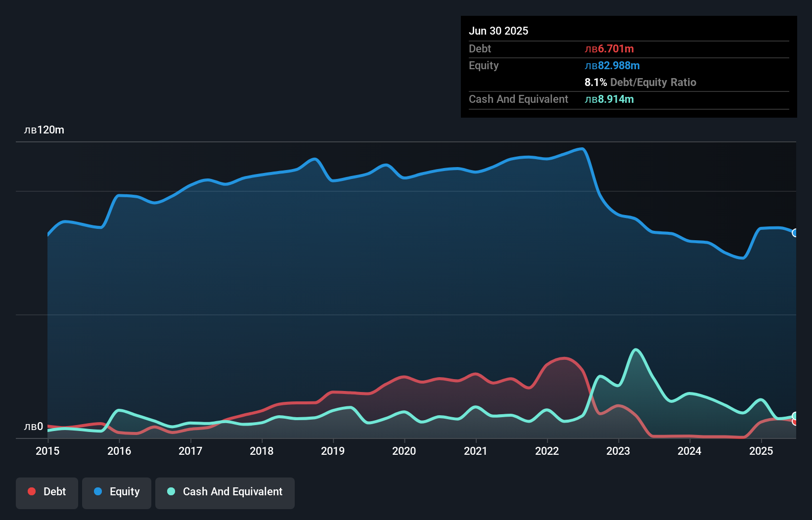Toggle the Equity series legend button
This screenshot has width=812, height=520.
(117, 492)
